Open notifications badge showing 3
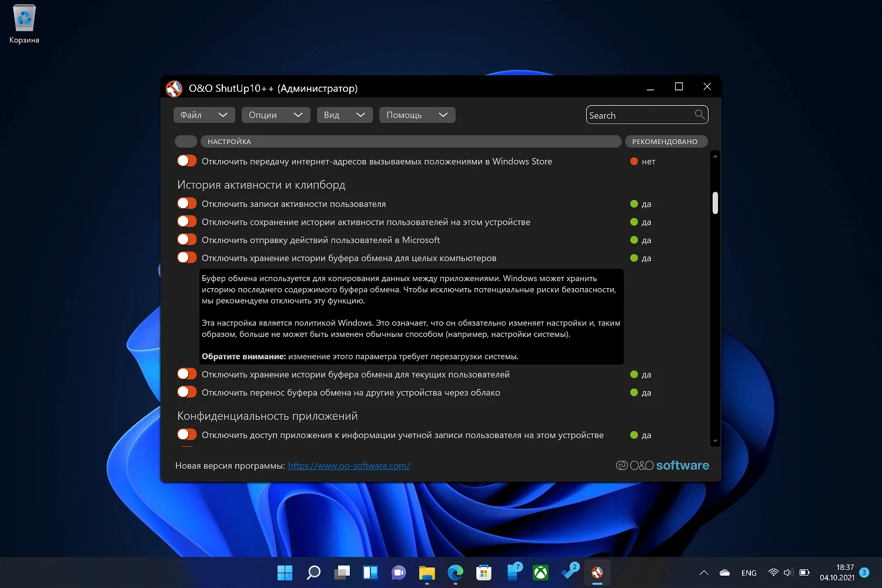Image resolution: width=882 pixels, height=588 pixels. [864, 572]
